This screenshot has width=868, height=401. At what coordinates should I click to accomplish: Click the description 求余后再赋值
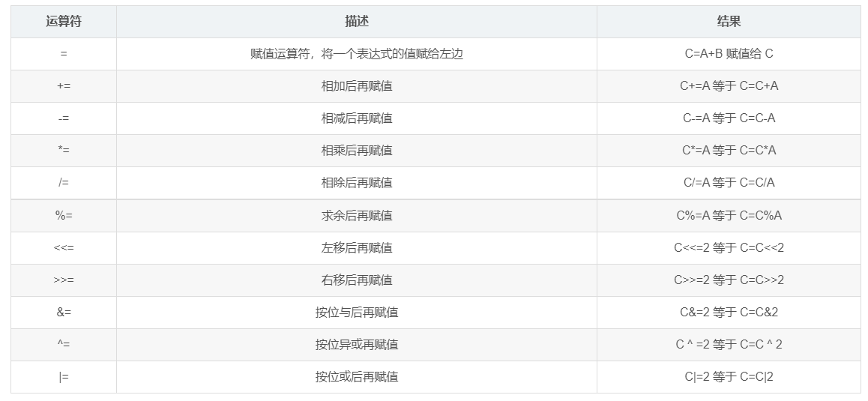tap(356, 216)
